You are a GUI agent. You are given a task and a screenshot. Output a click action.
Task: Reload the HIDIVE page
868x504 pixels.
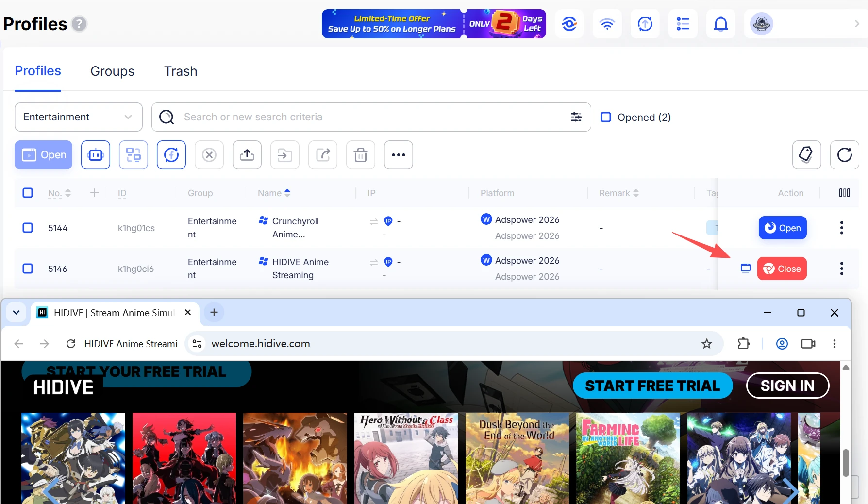71,344
